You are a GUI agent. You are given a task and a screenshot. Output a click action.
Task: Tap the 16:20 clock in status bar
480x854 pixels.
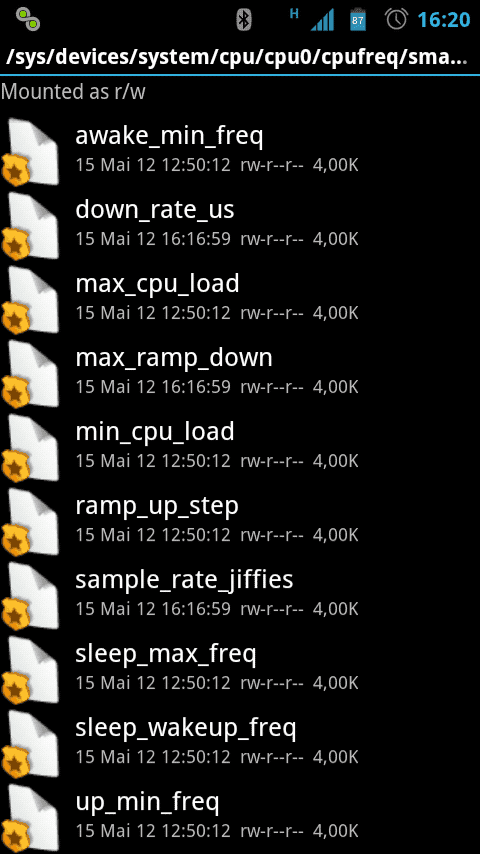(x=443, y=20)
